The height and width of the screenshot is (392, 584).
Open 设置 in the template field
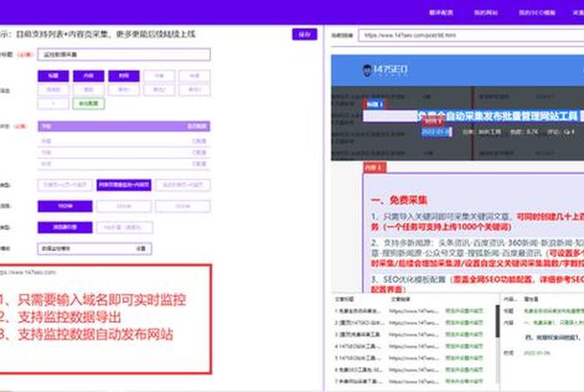(x=141, y=249)
